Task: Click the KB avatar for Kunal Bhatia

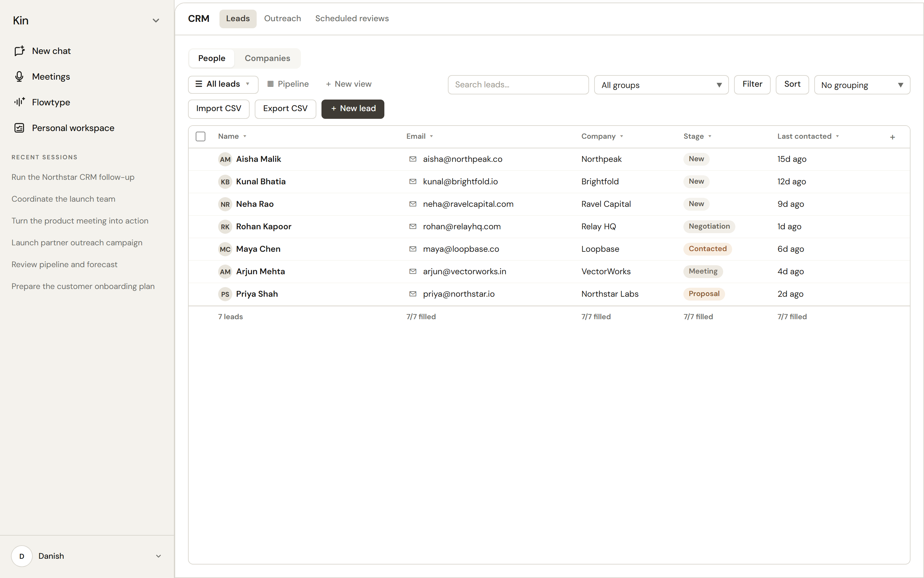Action: [225, 181]
